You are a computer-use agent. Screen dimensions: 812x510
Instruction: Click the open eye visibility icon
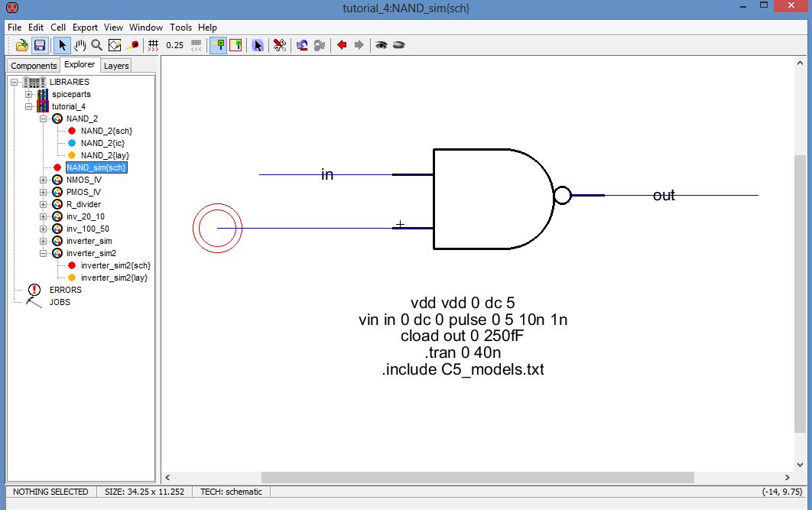[x=380, y=45]
